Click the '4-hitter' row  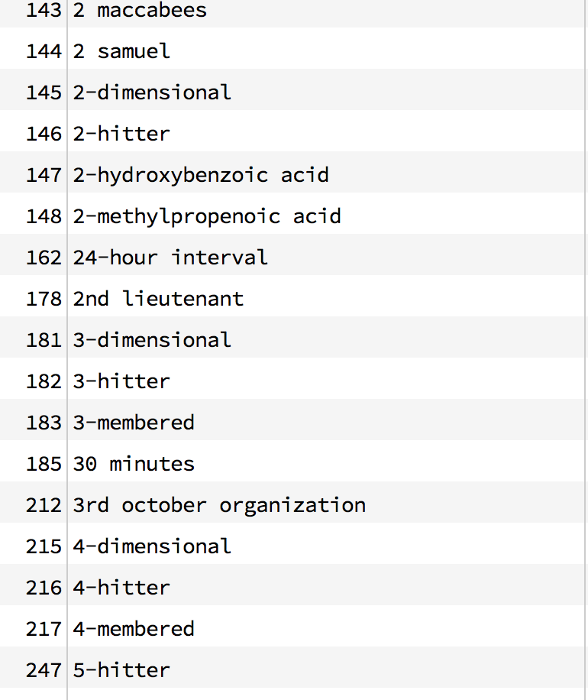click(292, 585)
